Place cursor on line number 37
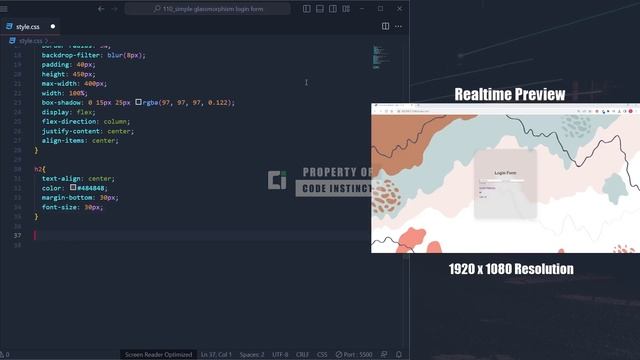This screenshot has width=640, height=360. click(17, 236)
